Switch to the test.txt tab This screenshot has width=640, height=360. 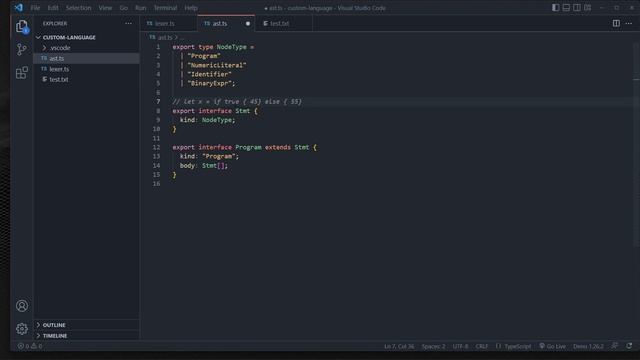tap(284, 23)
